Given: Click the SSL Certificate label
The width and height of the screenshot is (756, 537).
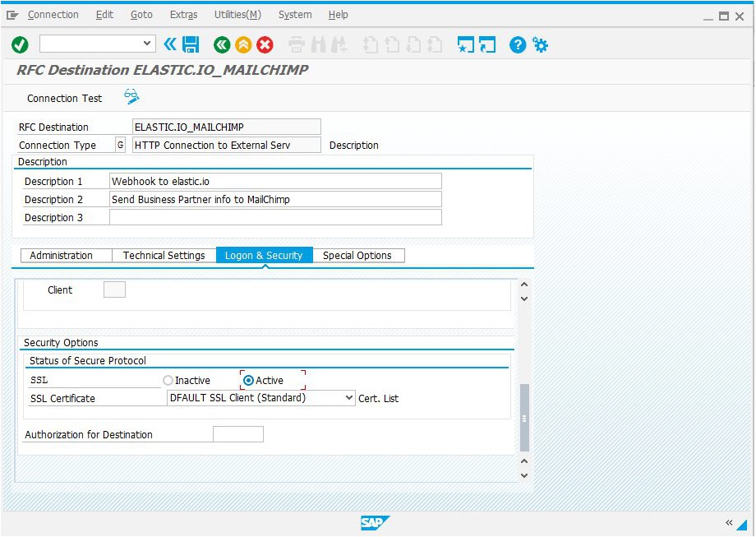Looking at the screenshot, I should [62, 399].
